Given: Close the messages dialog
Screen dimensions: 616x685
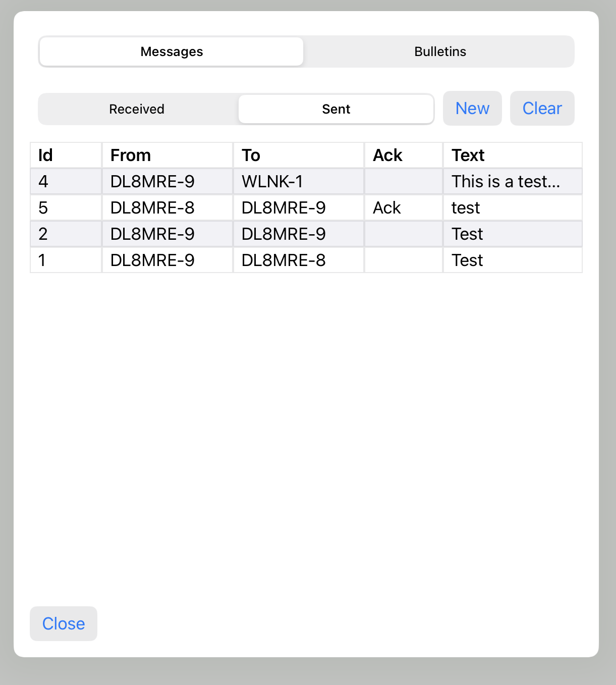Looking at the screenshot, I should pos(64,624).
